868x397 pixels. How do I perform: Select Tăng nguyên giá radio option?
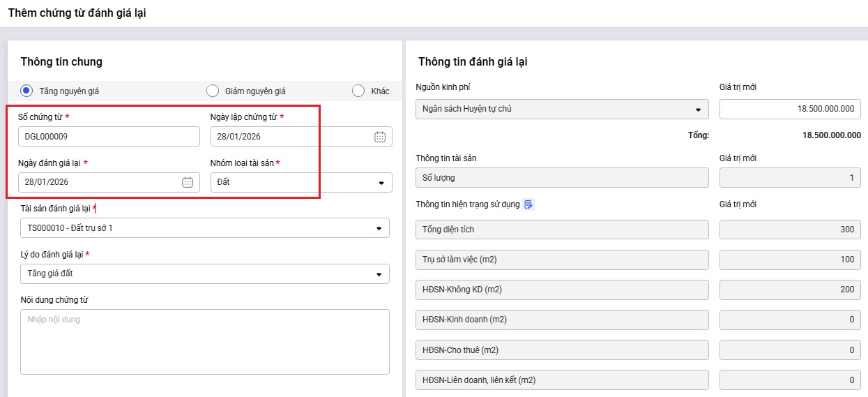26,91
